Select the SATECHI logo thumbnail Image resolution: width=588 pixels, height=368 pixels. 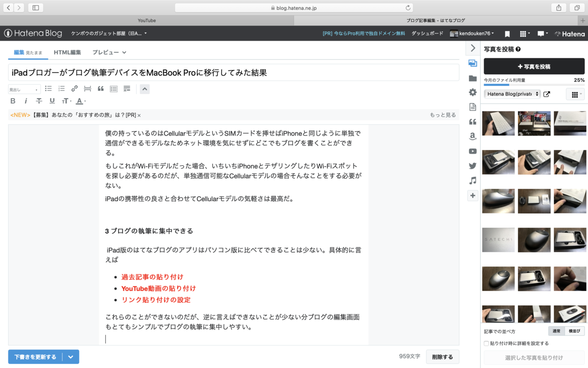tap(498, 240)
